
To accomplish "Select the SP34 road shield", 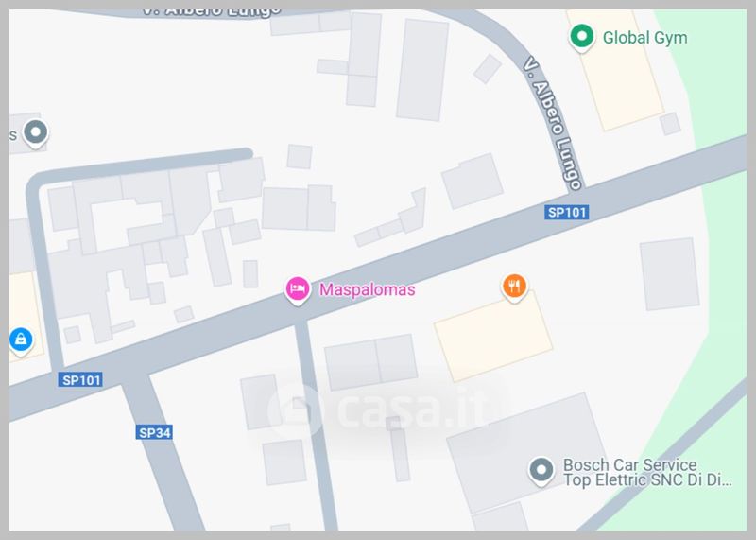I will tap(154, 432).
